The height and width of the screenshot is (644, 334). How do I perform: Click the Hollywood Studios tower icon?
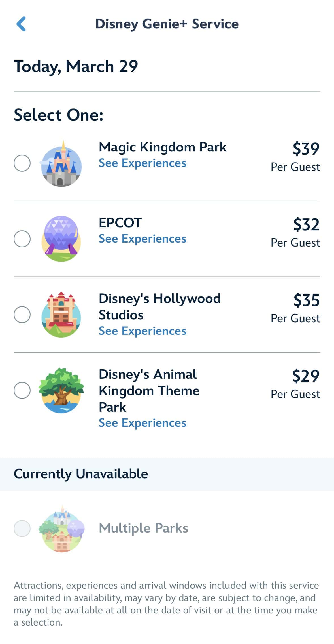click(61, 314)
